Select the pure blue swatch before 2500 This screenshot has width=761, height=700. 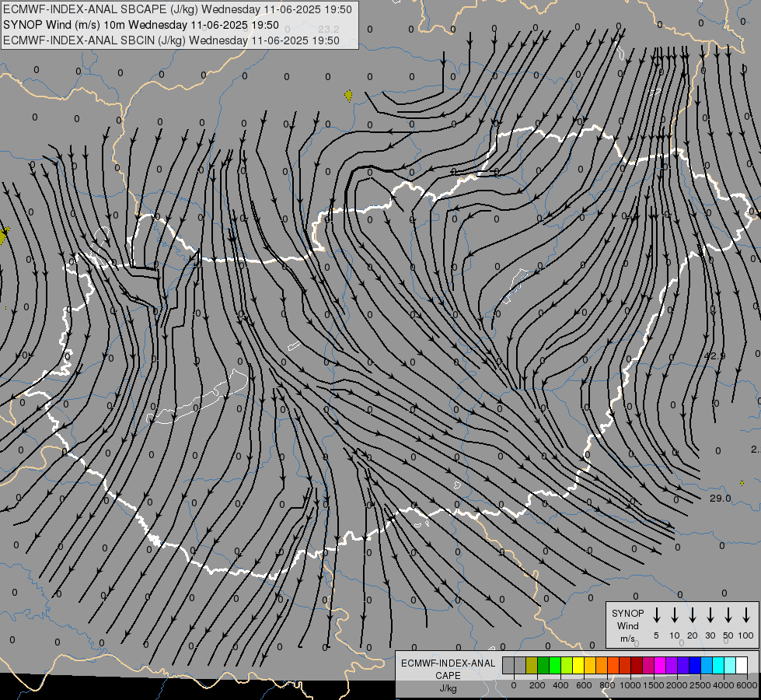[695, 665]
